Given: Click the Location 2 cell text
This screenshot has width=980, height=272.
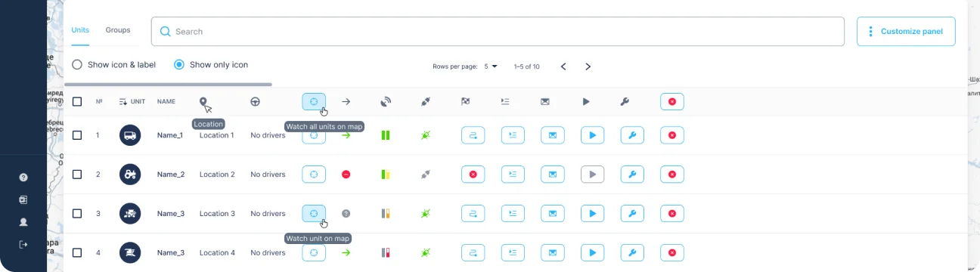Looking at the screenshot, I should (217, 175).
